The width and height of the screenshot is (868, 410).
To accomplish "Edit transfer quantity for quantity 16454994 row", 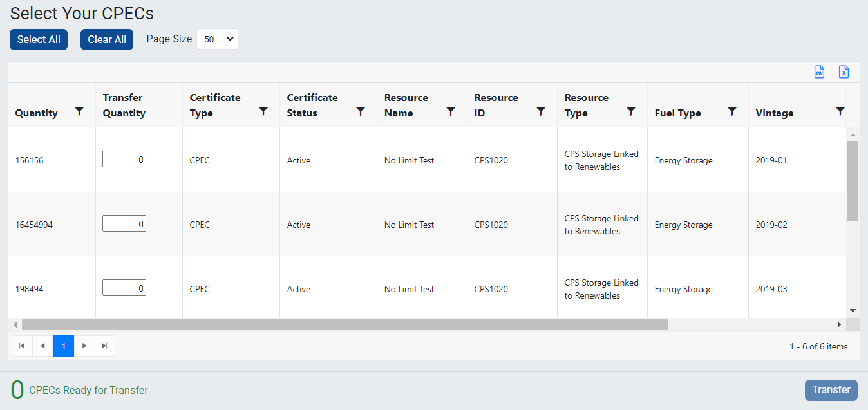I will 124,224.
